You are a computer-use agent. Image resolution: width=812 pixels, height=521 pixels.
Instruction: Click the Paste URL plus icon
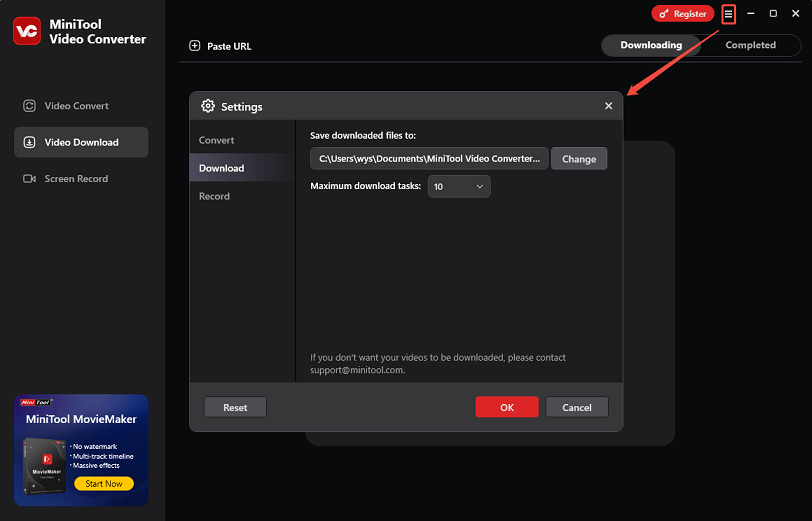tap(195, 46)
